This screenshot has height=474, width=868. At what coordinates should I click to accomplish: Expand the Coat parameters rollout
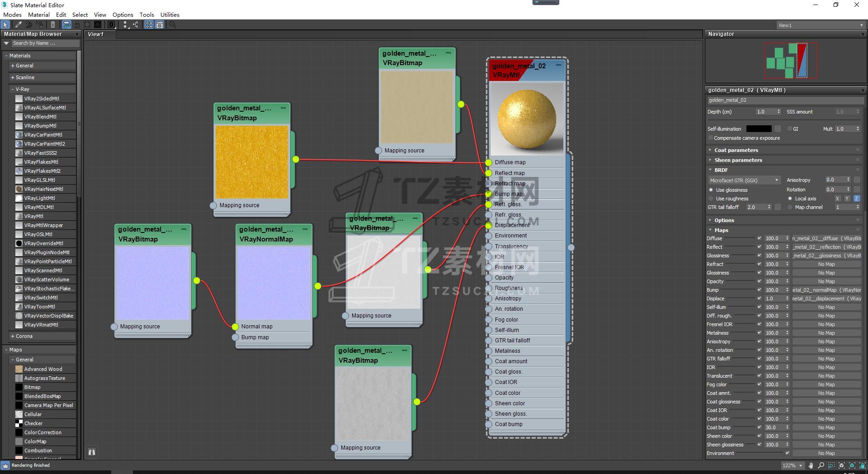point(736,150)
